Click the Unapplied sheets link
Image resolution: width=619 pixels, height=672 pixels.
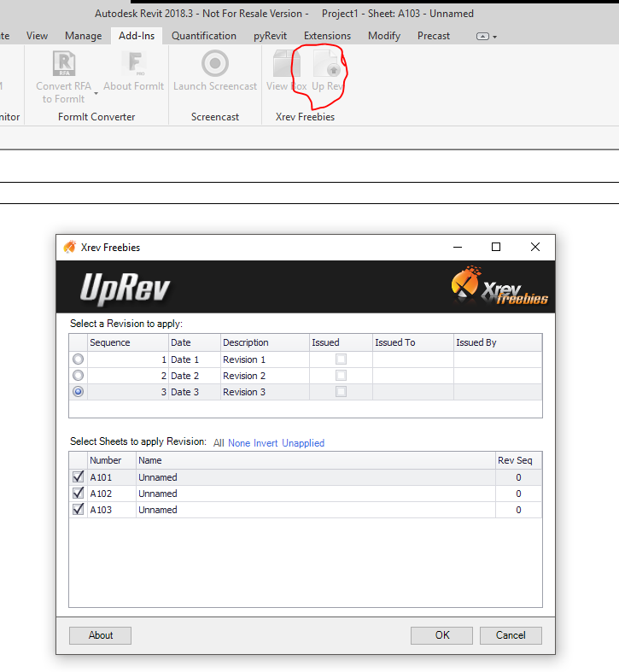click(303, 443)
